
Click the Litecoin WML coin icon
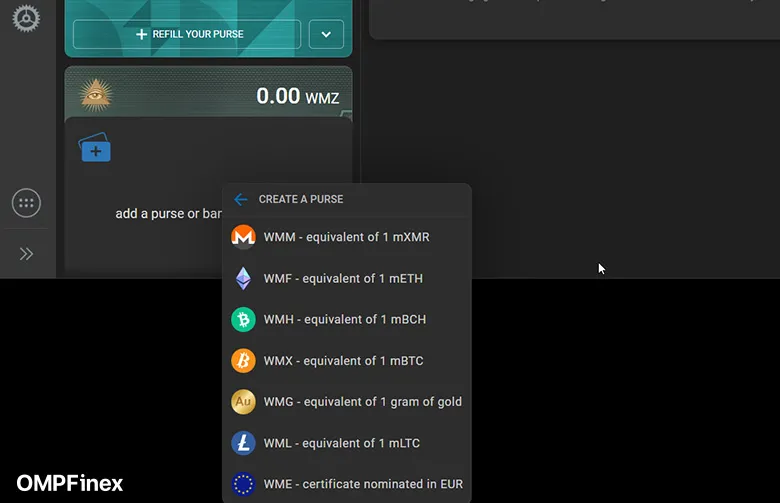coord(243,443)
